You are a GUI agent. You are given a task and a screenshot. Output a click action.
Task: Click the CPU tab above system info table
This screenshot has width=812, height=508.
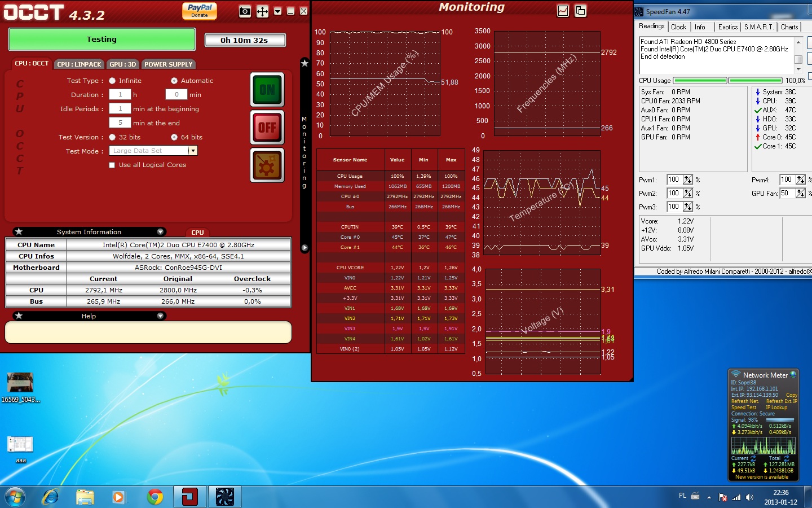click(197, 233)
